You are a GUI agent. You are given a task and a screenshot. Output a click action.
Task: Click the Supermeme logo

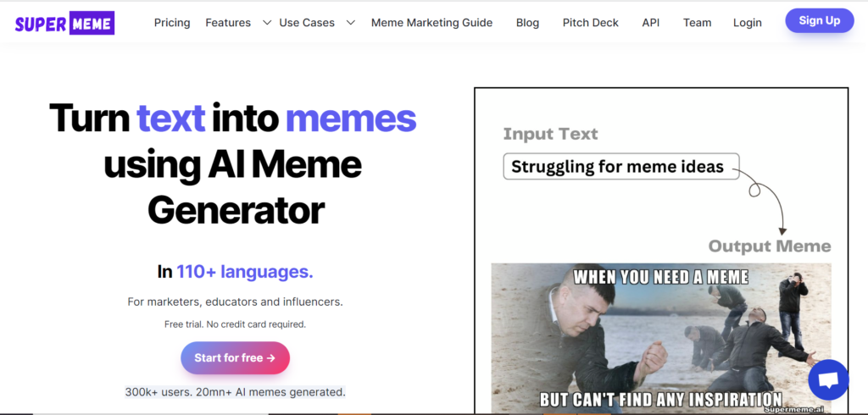pos(64,23)
